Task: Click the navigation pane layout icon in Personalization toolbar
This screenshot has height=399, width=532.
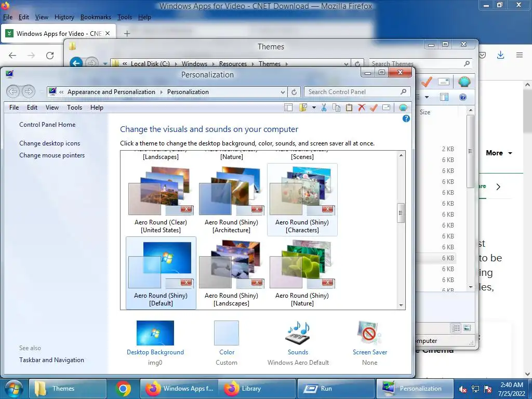Action: (x=288, y=108)
